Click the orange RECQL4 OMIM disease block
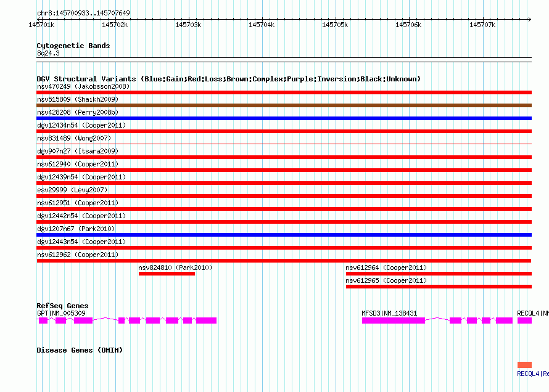Viewport: 549px width, 392px height. pyautogui.click(x=524, y=365)
